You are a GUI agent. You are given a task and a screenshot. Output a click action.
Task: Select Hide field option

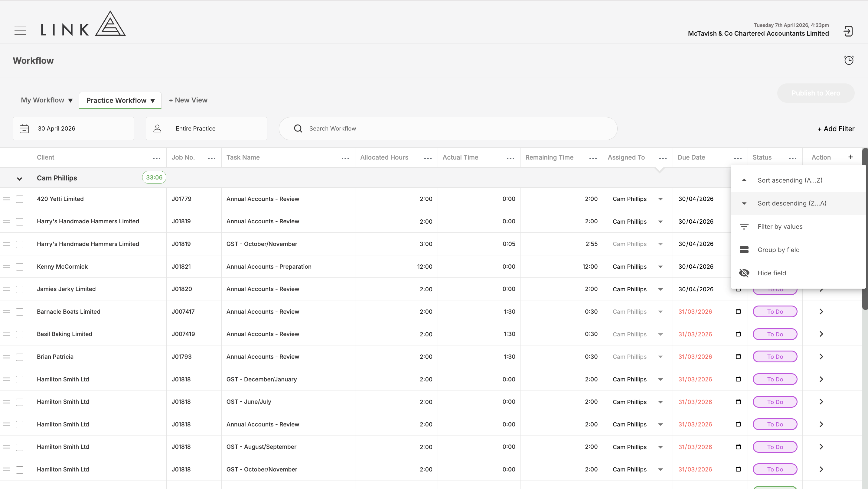pyautogui.click(x=798, y=273)
